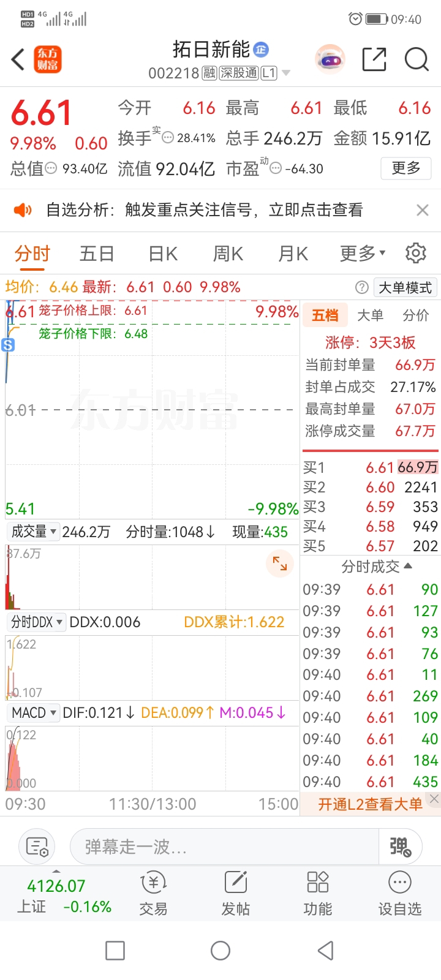Tap the alarm clock status icon
This screenshot has width=441, height=980.
pos(355,19)
